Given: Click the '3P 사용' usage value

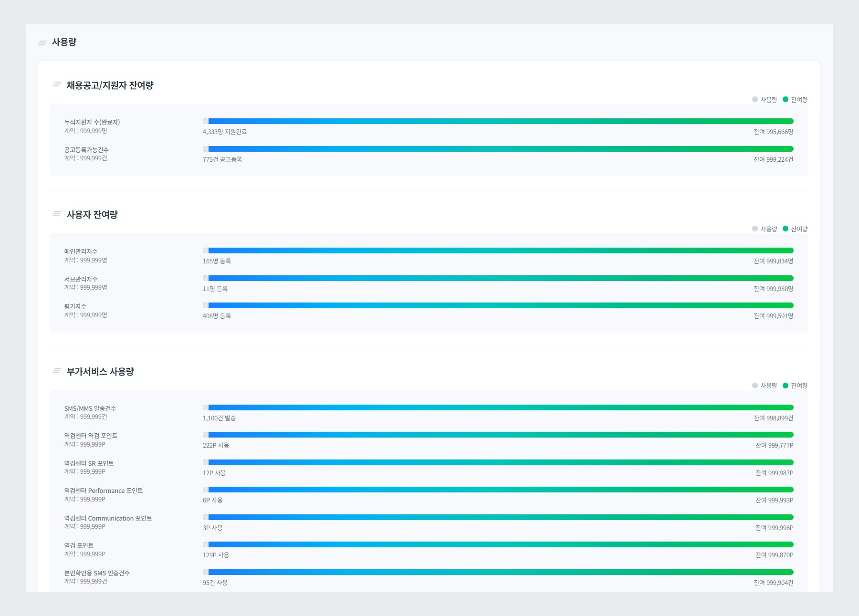Looking at the screenshot, I should pyautogui.click(x=213, y=528).
